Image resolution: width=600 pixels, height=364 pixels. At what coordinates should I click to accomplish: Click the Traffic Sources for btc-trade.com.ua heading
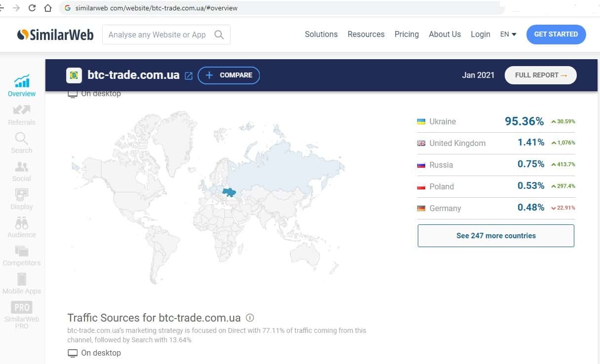click(x=154, y=318)
